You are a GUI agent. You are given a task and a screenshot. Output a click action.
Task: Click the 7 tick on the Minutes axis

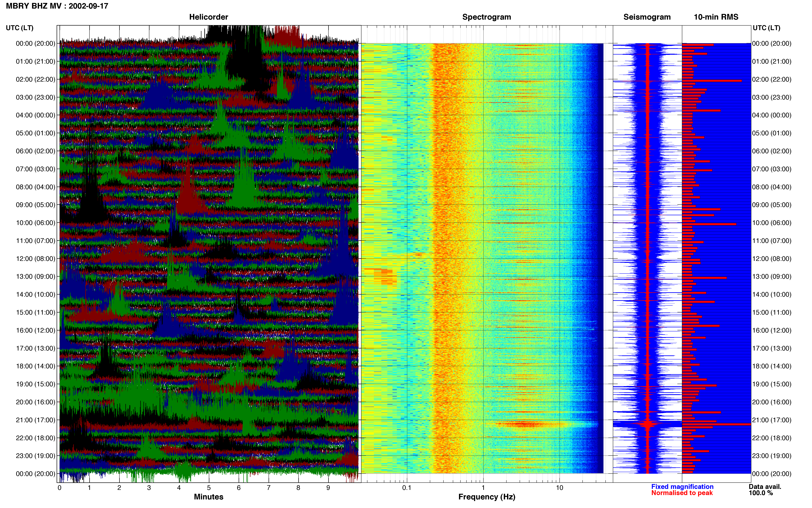269,487
